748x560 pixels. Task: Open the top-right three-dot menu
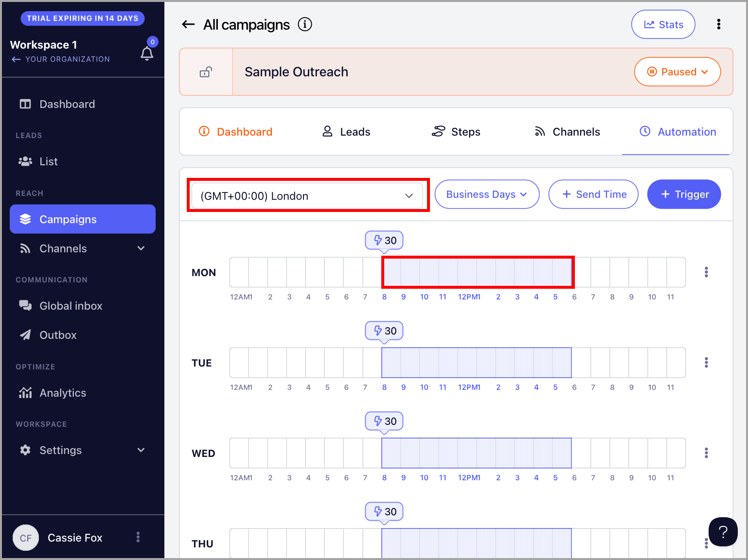[719, 24]
